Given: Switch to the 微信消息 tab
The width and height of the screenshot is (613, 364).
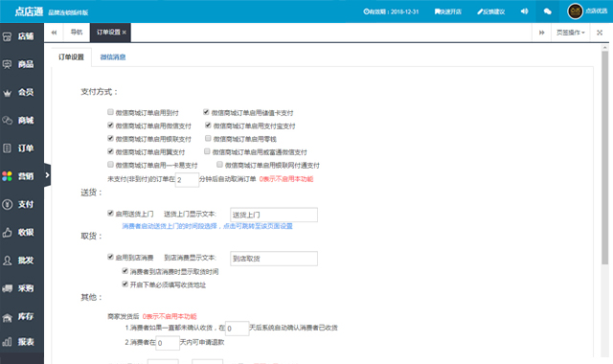Looking at the screenshot, I should (x=113, y=57).
